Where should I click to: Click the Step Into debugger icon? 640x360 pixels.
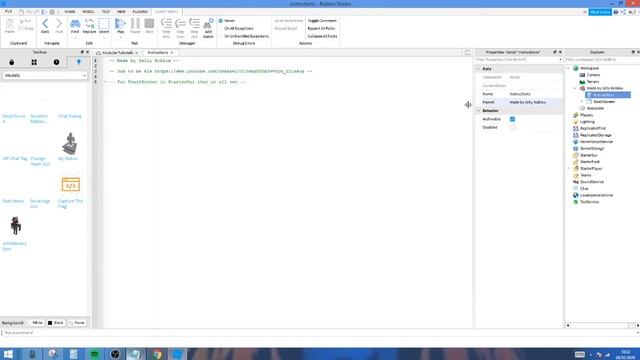click(x=166, y=28)
